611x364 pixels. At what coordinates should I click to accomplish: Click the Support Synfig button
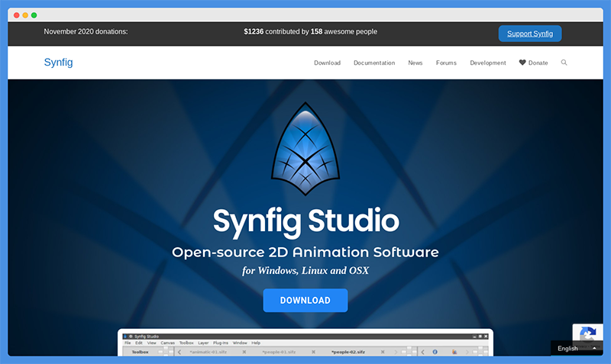530,34
